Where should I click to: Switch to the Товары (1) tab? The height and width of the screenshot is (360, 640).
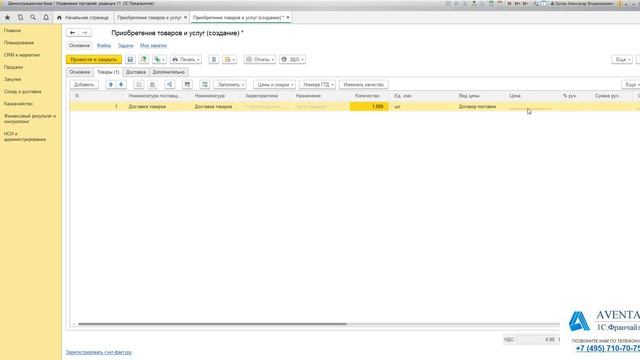click(108, 72)
